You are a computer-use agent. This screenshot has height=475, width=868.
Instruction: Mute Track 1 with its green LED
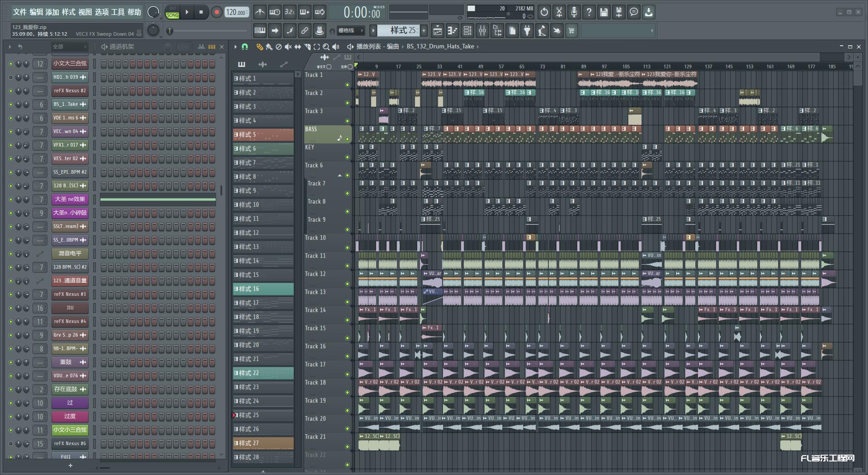347,85
